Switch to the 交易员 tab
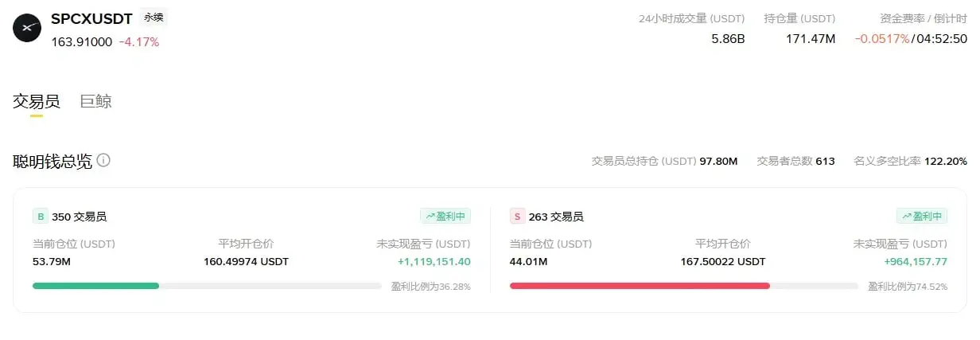The width and height of the screenshot is (980, 340). pyautogui.click(x=37, y=101)
